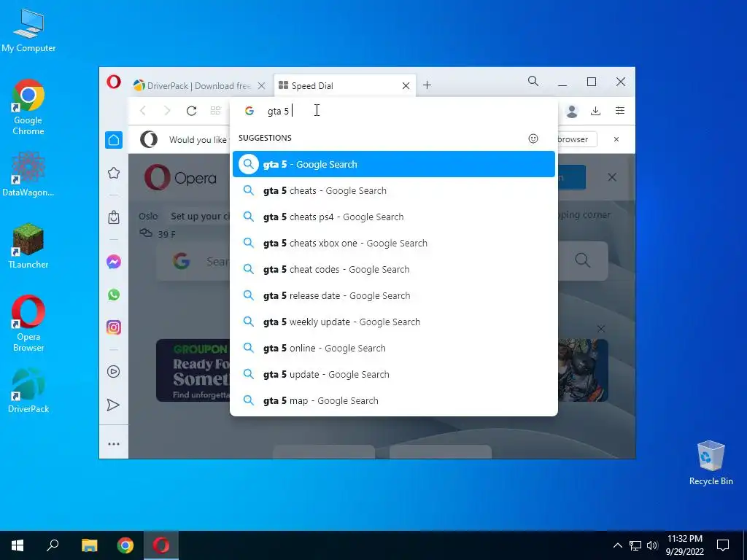Open the notification center icon
This screenshot has height=560, width=747.
coord(723,545)
